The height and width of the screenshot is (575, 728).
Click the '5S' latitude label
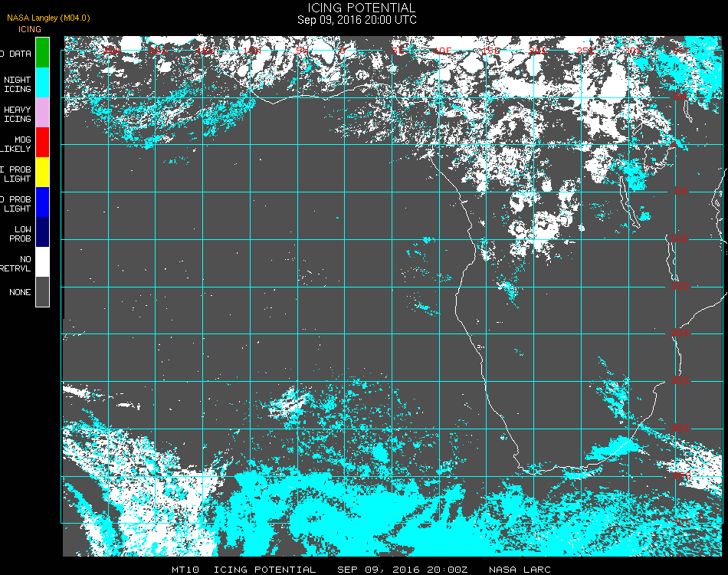coord(681,191)
